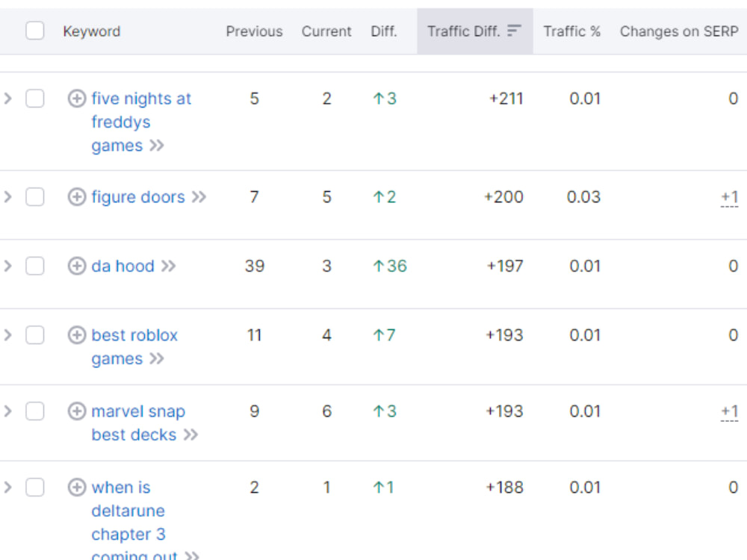Click the +211 traffic diff value
Screen dimensions: 747x560
[506, 99]
